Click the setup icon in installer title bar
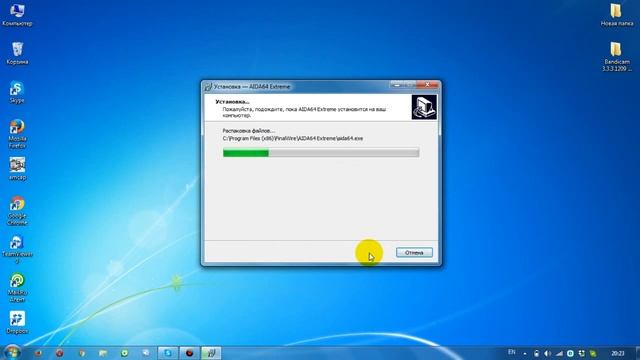 click(208, 87)
